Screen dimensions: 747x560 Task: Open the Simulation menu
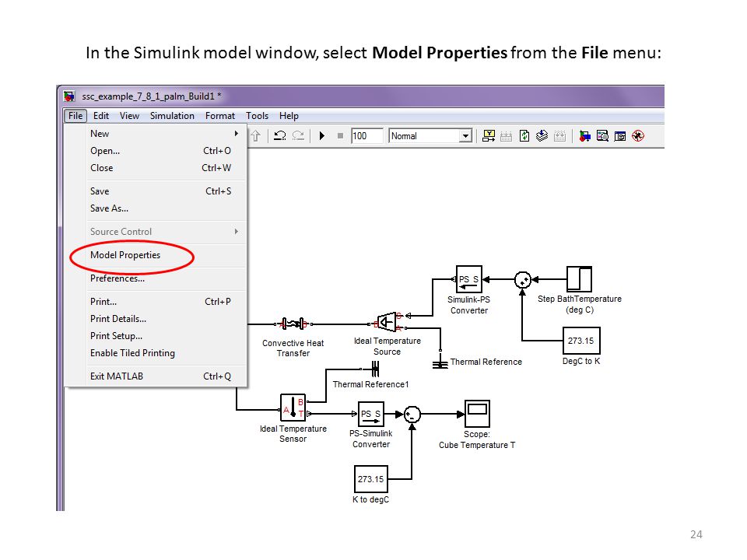(172, 116)
